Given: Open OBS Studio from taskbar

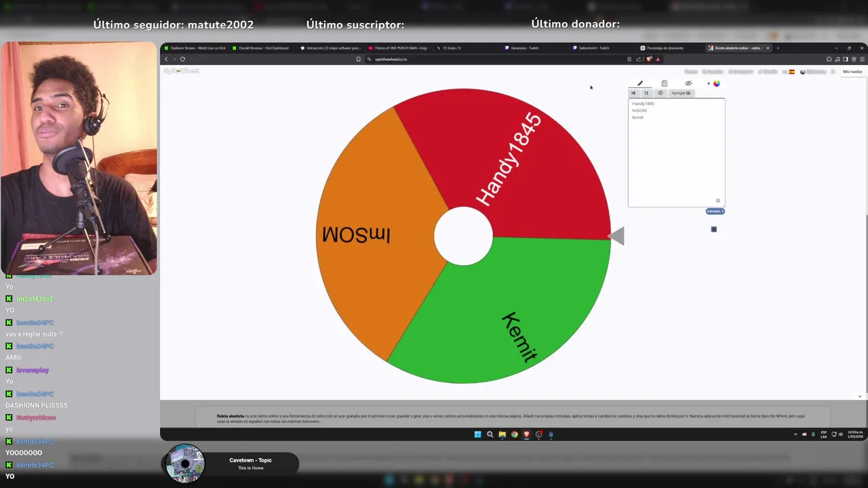Looking at the screenshot, I should (x=538, y=434).
